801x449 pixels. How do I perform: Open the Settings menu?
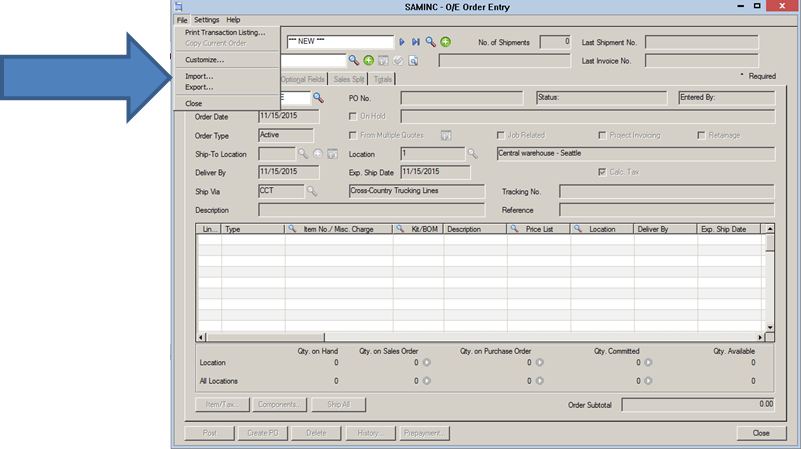point(206,20)
